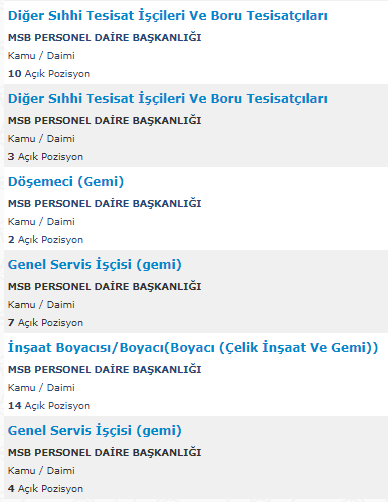Open Genel Servis İşçisi listing with 7 positions
This screenshot has height=502, width=388.
pos(95,265)
